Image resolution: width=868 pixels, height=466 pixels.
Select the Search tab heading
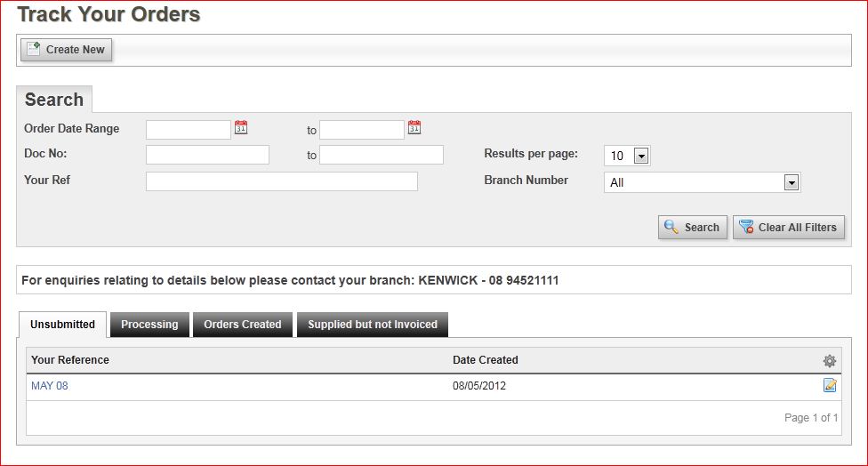click(x=54, y=100)
